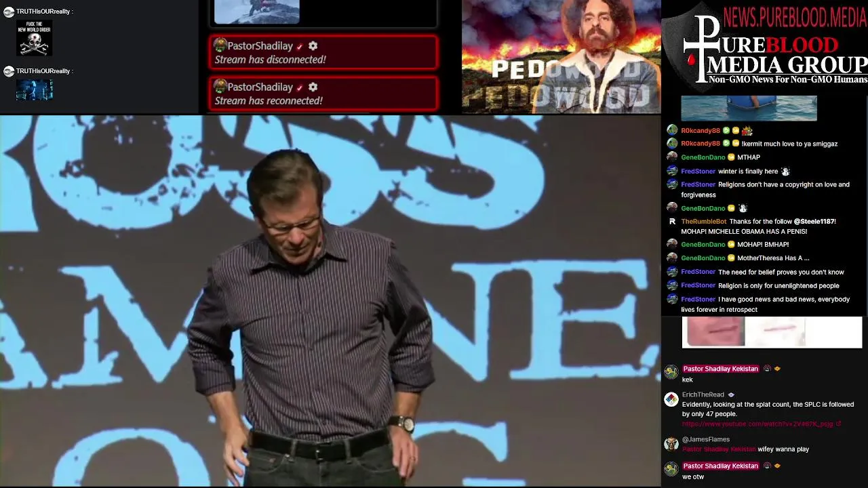Click the external link icon after the YouTube URL
The image size is (868, 488).
click(x=838, y=424)
